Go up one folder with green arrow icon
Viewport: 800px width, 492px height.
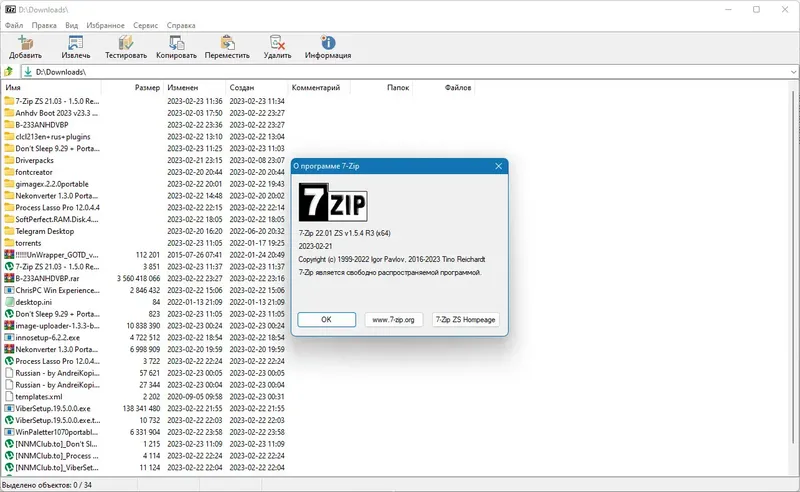tap(9, 72)
